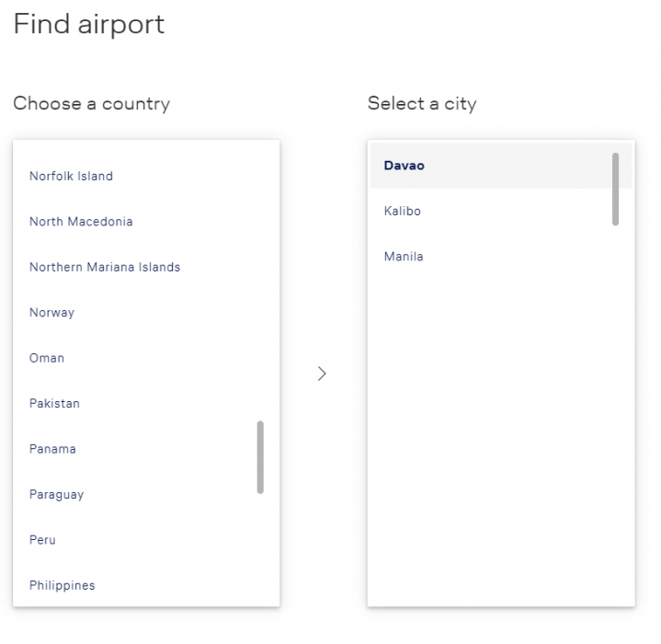Screen dimensions: 661x644
Task: Choose Kalibo as the city
Action: click(x=403, y=211)
